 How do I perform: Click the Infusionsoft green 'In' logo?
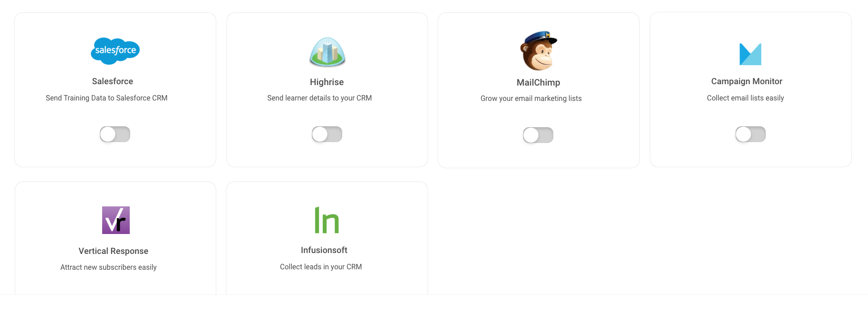(x=327, y=220)
